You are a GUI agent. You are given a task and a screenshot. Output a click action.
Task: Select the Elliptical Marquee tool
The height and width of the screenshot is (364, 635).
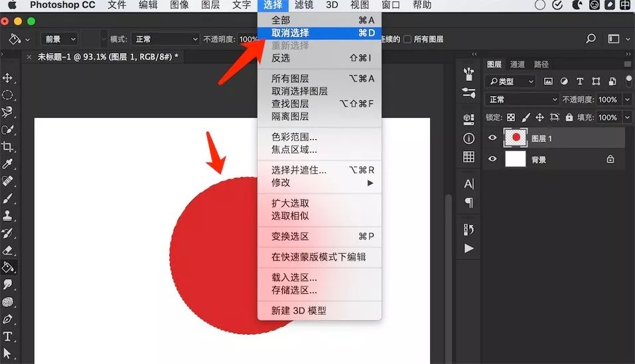tap(7, 95)
